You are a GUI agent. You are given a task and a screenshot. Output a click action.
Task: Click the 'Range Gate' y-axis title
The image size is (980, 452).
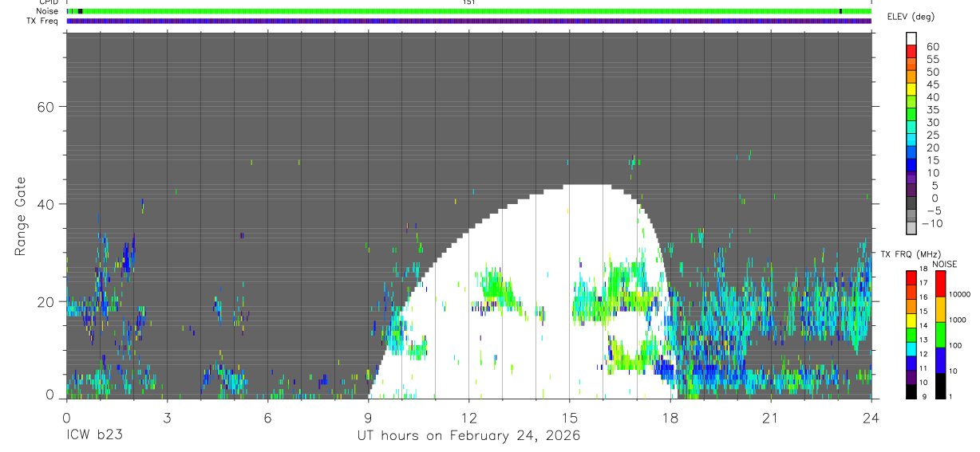click(20, 216)
